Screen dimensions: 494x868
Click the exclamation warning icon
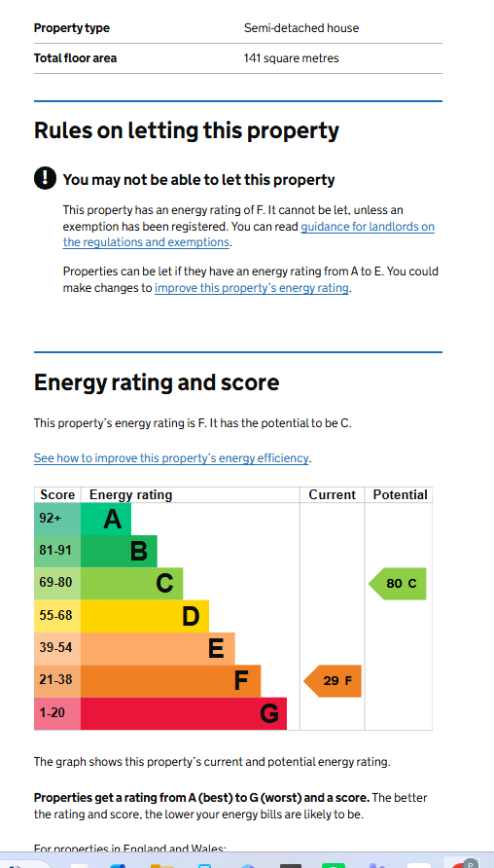[45, 178]
